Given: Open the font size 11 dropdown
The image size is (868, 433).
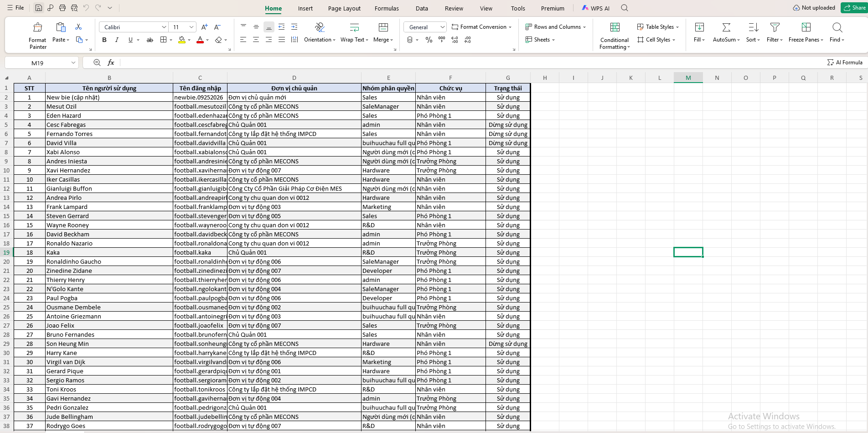Looking at the screenshot, I should pyautogui.click(x=192, y=27).
